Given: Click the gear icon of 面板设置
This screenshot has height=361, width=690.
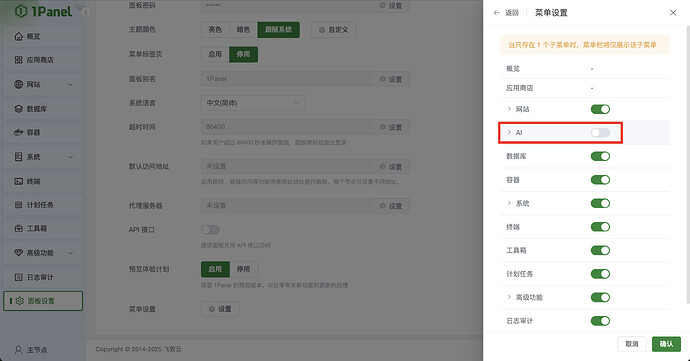Looking at the screenshot, I should (x=19, y=301).
